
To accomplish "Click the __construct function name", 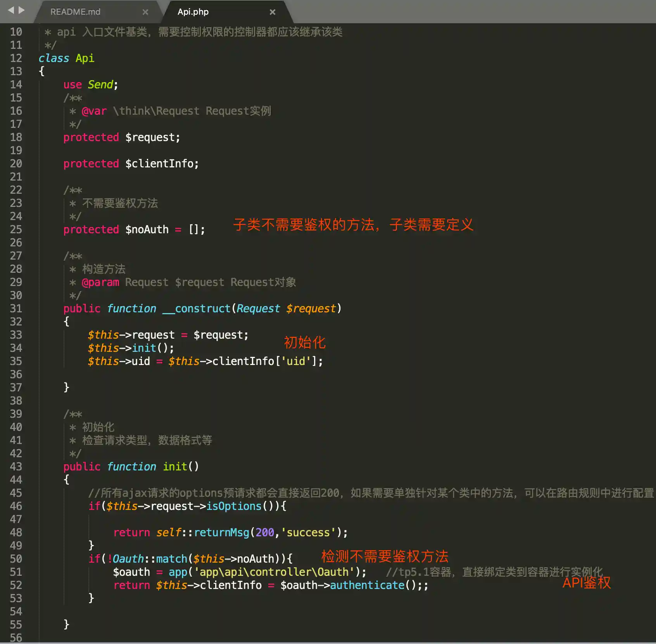I will click(197, 308).
